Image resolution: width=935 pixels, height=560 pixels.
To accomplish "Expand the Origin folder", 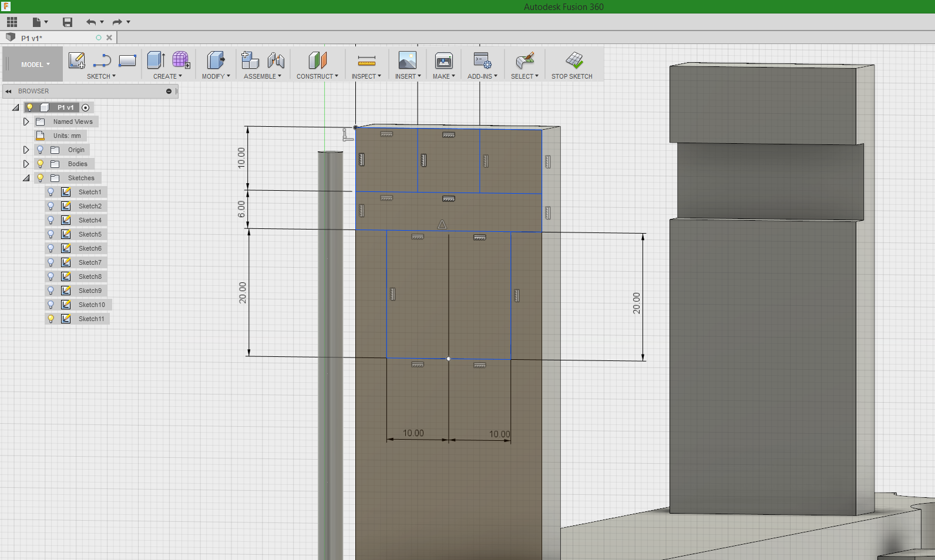I will click(26, 150).
